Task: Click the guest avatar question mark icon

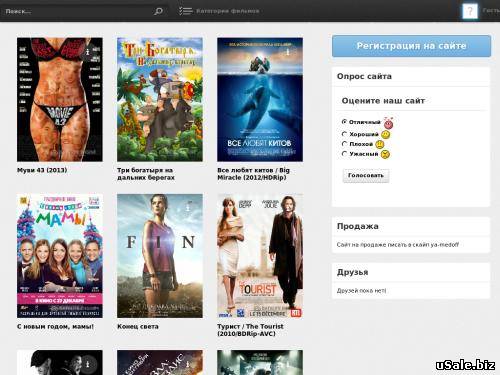Action: tap(470, 12)
